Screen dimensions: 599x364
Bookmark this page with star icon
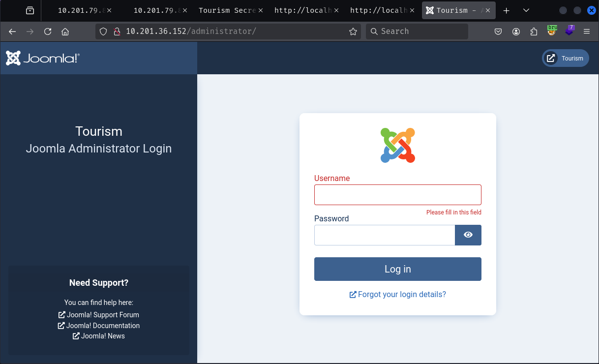[x=353, y=31]
